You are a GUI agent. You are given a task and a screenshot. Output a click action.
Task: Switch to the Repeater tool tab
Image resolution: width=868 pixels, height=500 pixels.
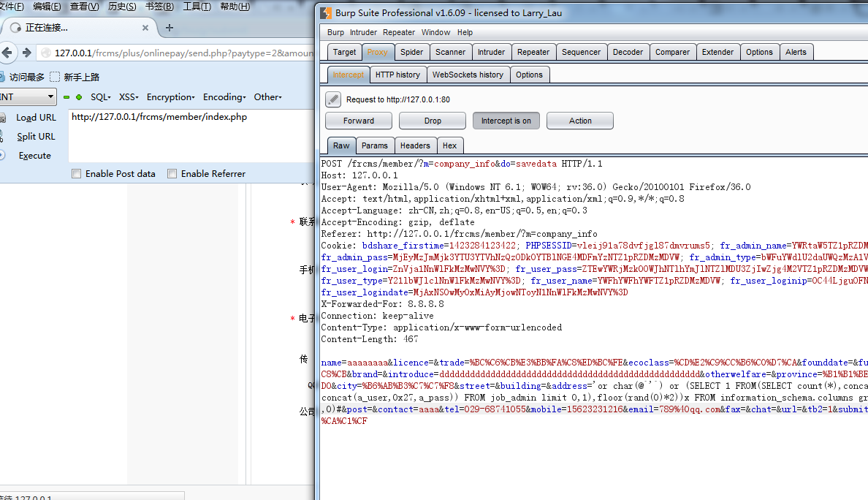[x=533, y=52]
